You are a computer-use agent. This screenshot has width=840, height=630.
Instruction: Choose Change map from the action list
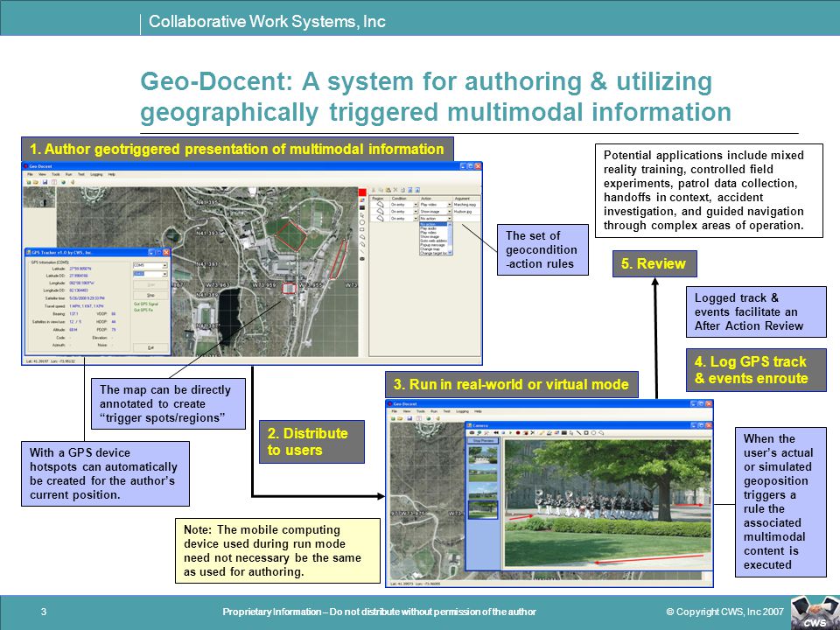click(433, 249)
